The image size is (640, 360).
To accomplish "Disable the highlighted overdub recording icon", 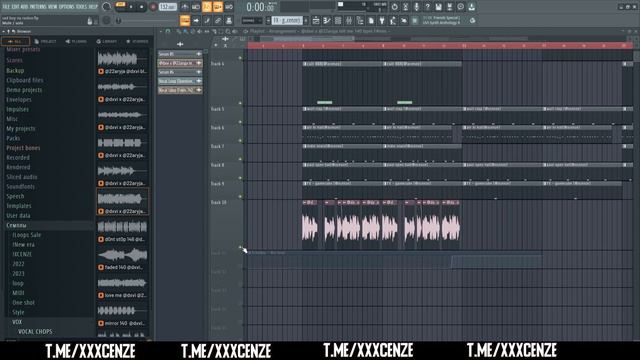I will (218, 7).
